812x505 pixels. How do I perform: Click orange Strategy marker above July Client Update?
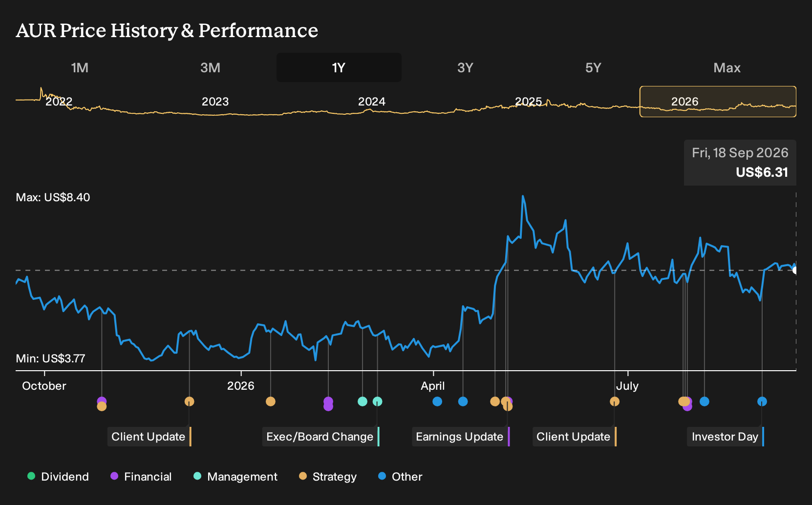[615, 401]
